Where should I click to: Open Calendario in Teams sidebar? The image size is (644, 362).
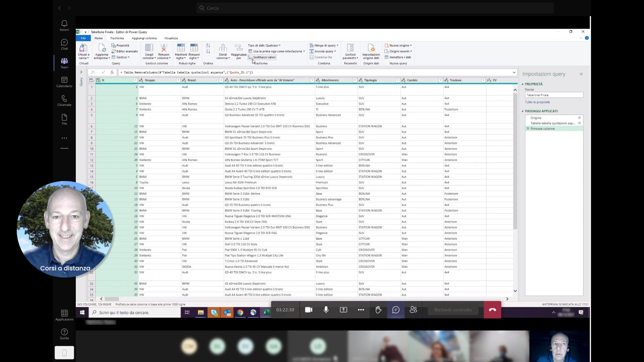64,82
